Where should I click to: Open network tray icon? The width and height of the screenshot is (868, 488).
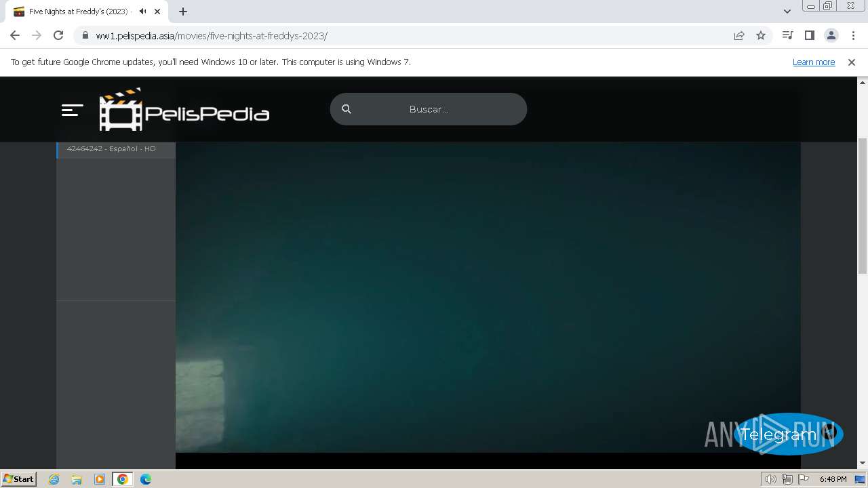tap(787, 479)
